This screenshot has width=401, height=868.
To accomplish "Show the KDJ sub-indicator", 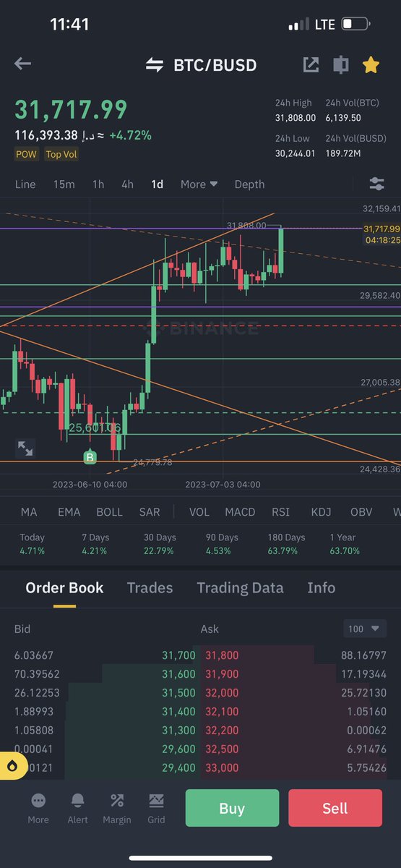I will tap(321, 511).
